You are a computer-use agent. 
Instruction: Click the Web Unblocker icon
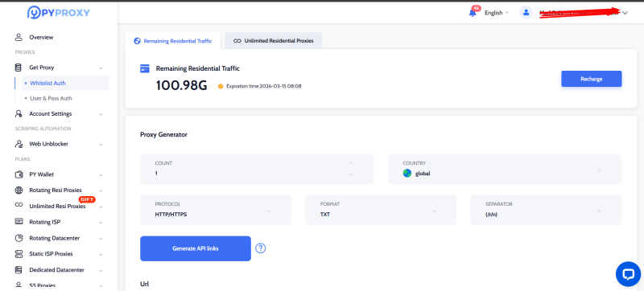point(19,144)
